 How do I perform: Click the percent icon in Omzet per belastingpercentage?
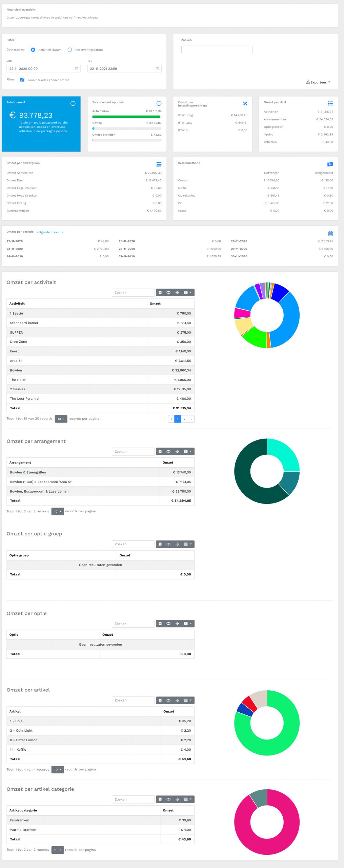[245, 103]
